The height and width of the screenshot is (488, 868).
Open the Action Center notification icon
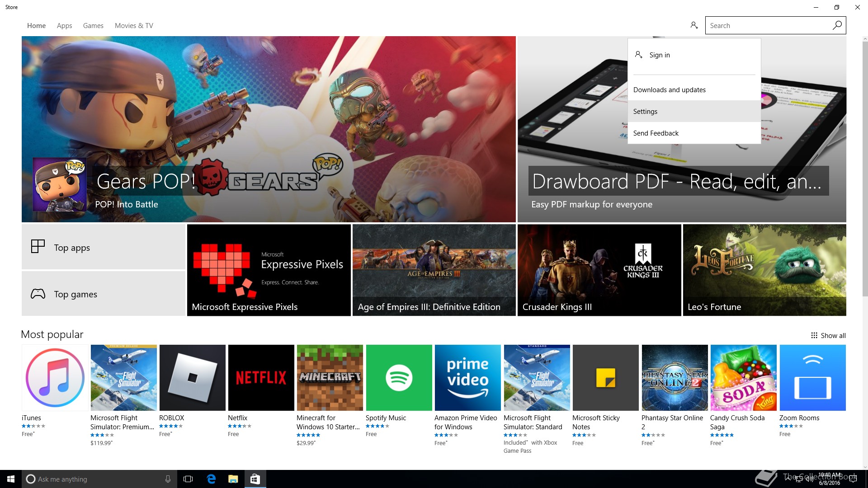(x=853, y=479)
